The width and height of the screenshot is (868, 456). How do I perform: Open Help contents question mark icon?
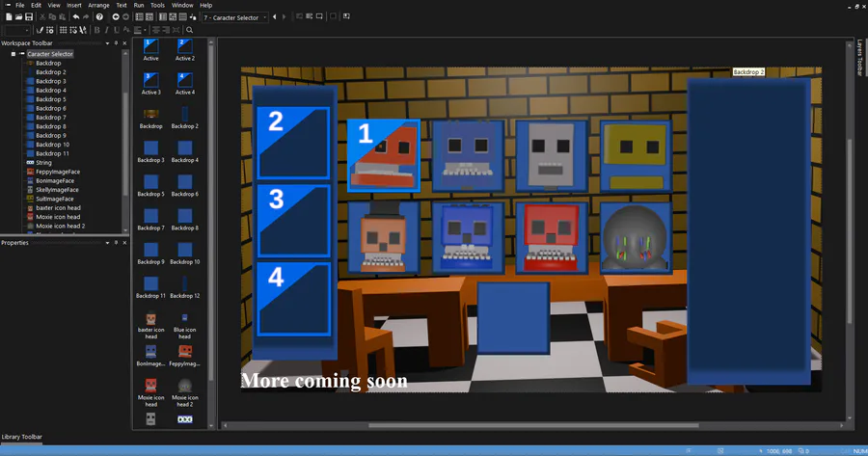click(99, 17)
